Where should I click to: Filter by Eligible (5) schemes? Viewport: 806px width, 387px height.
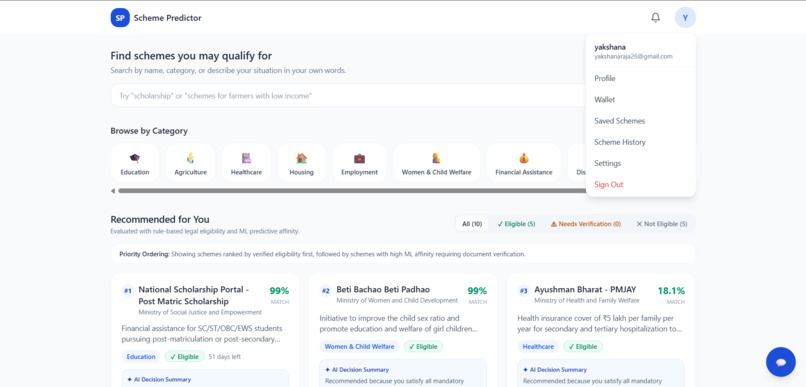[516, 224]
